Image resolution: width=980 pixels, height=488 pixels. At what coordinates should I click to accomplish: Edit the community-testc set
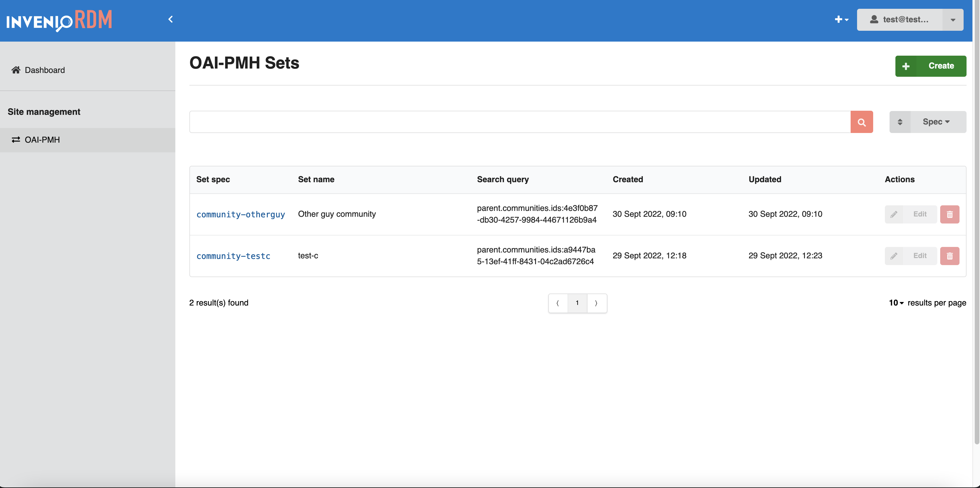click(x=911, y=256)
